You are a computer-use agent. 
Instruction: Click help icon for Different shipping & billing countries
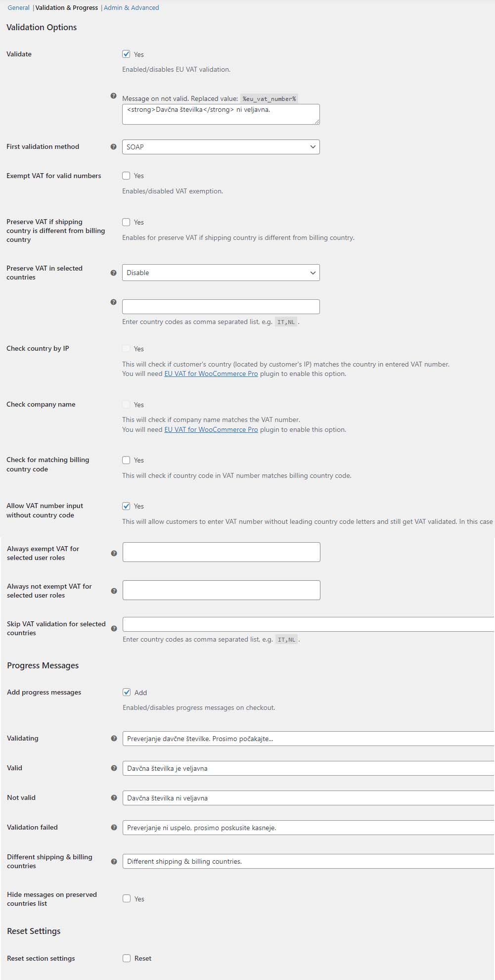pyautogui.click(x=114, y=861)
